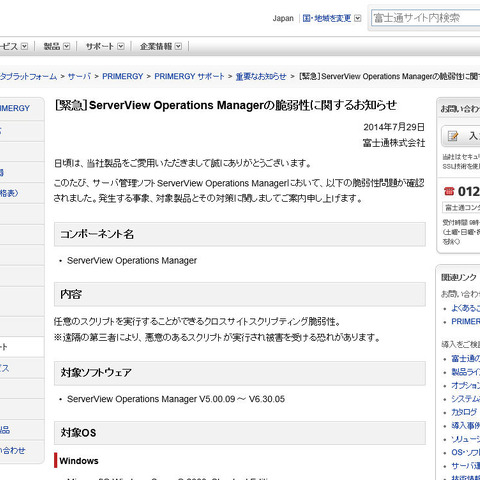Expand the サポート menu arrow icon
480x480 pixels.
(x=121, y=46)
